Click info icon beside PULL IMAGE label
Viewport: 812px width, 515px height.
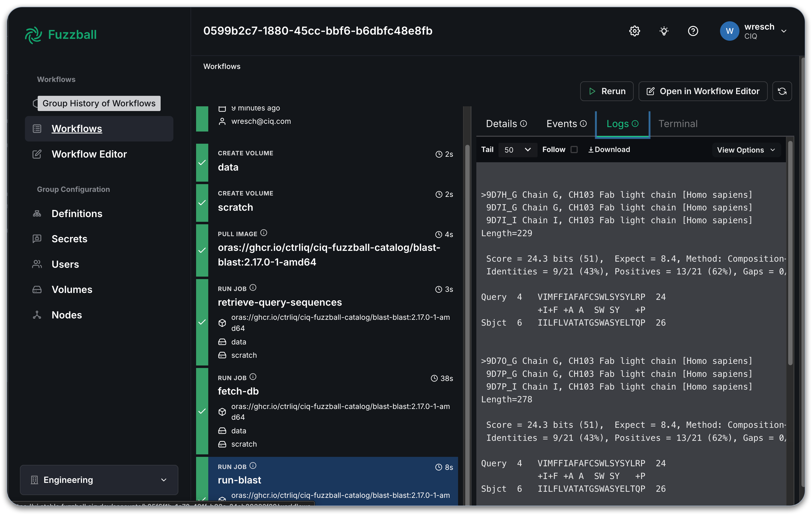pyautogui.click(x=264, y=233)
